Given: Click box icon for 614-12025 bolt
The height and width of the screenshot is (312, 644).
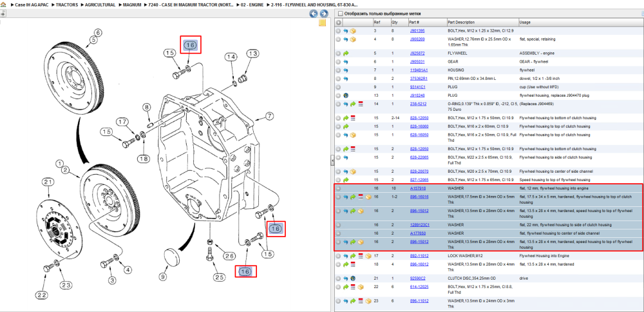Looking at the screenshot, I should (361, 287).
